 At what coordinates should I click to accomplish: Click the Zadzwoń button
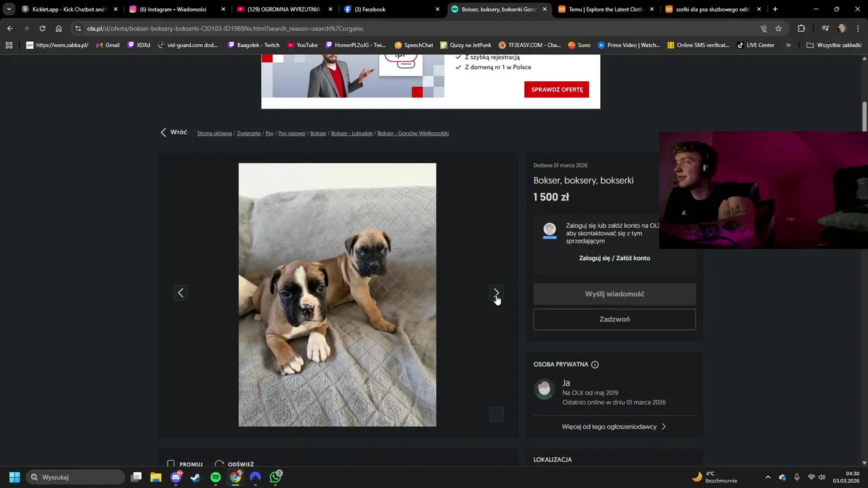[614, 319]
